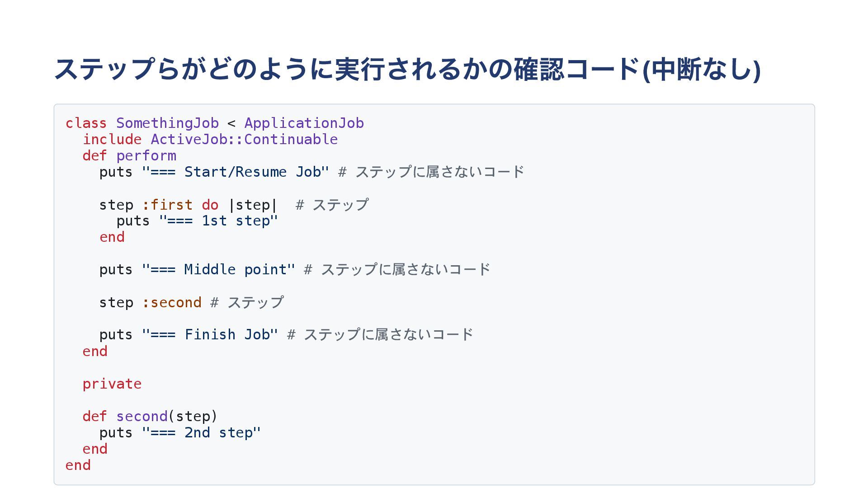Click the perform method name

pos(146,155)
